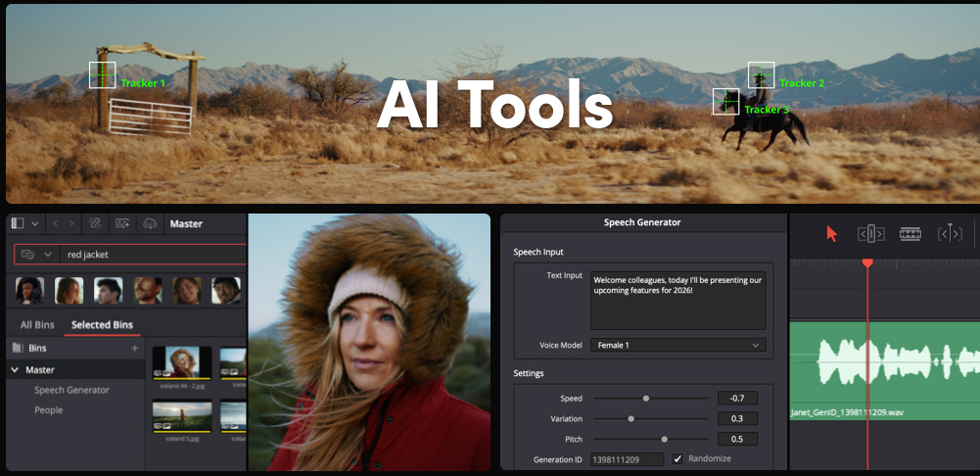The width and height of the screenshot is (980, 476).
Task: Click the Bins folder icon
Action: [18, 348]
